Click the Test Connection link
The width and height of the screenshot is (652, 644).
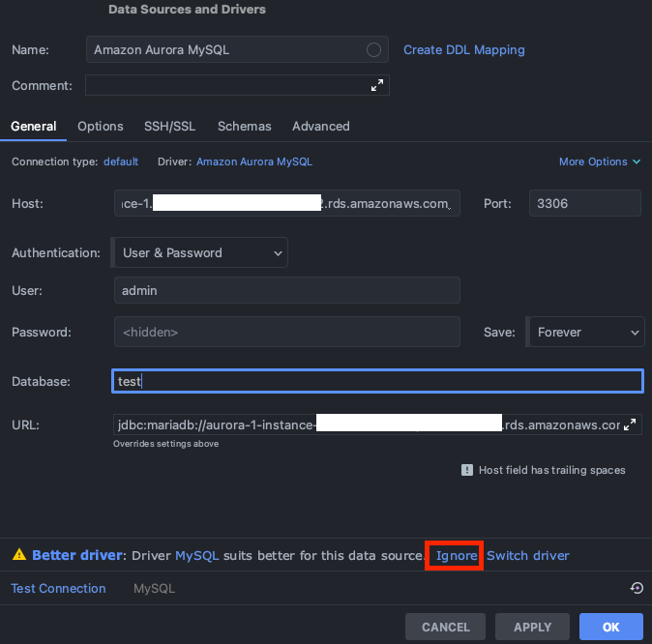pos(58,588)
